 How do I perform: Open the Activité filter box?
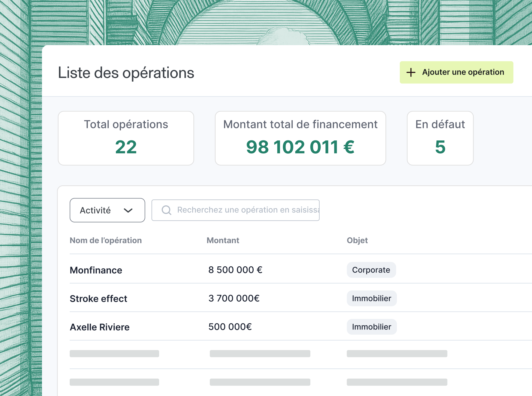coord(95,210)
